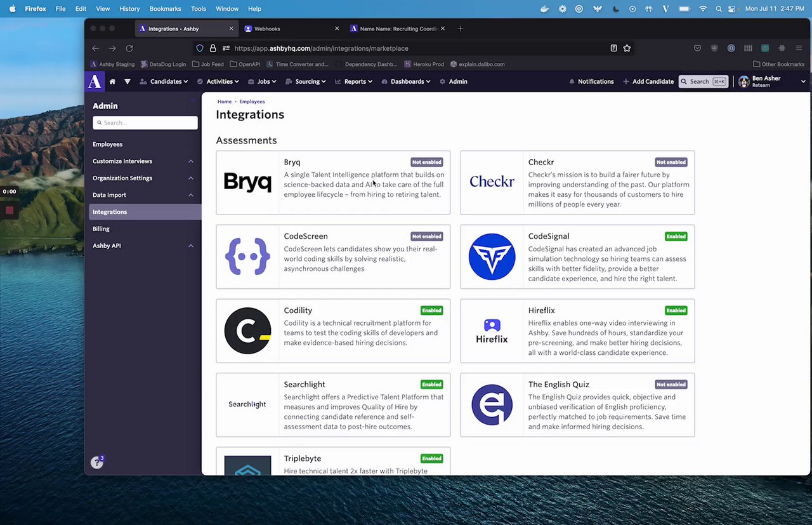
Task: Select Integrations in the Admin sidebar
Action: pos(145,212)
